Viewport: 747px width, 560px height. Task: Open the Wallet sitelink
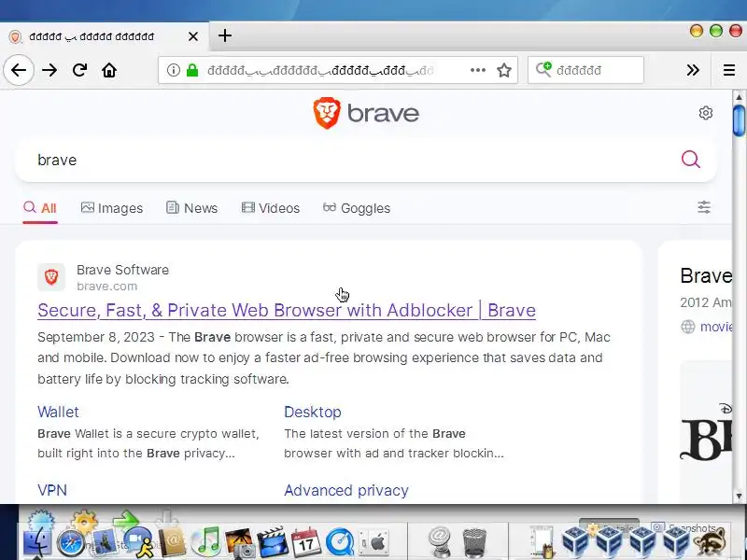[58, 412]
